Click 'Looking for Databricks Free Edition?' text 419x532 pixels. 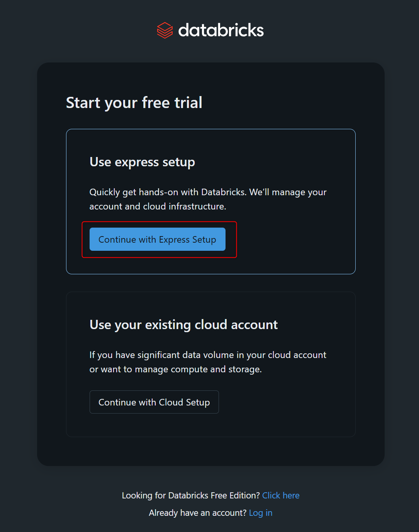(191, 495)
